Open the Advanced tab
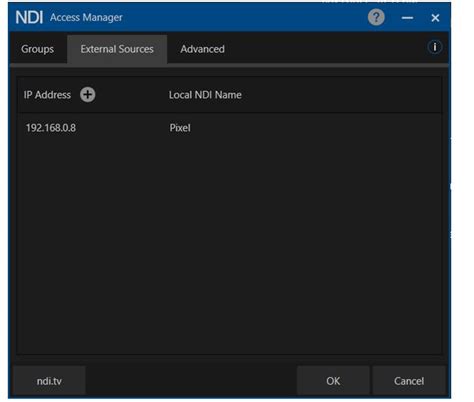The width and height of the screenshot is (474, 402). [202, 49]
